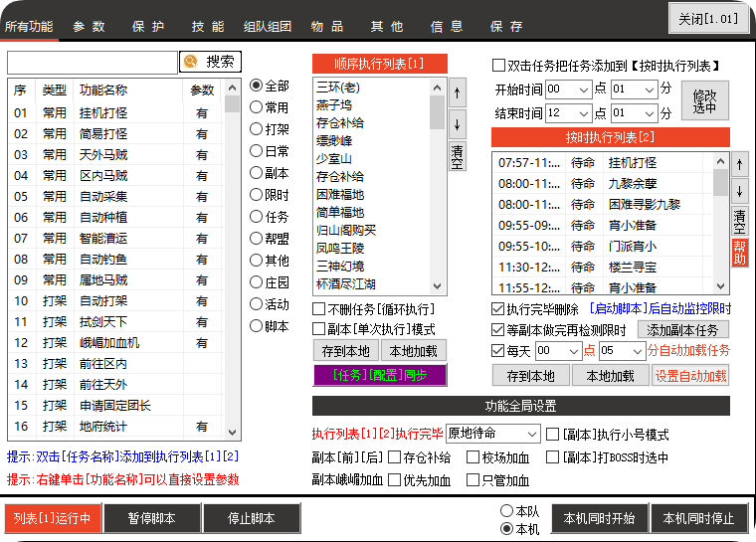This screenshot has height=542, width=756.
Task: Click 清空 next to the timed execution list
Action: [x=739, y=218]
